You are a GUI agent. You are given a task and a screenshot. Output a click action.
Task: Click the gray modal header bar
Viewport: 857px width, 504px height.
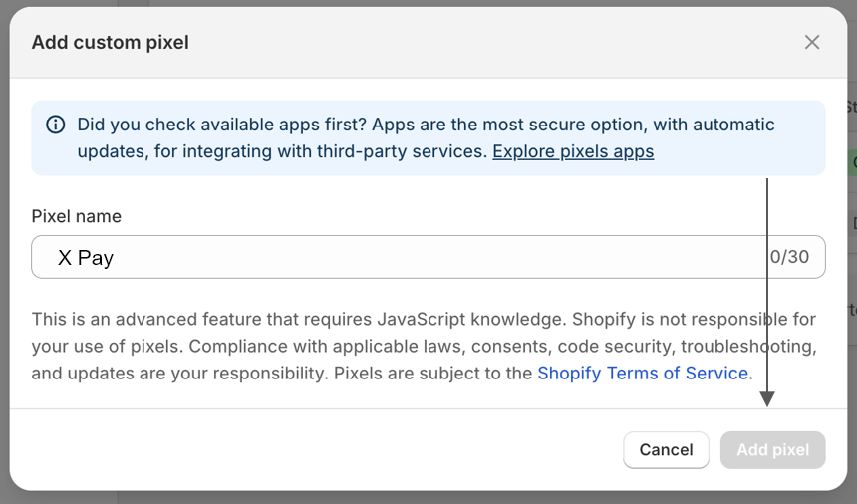point(428,42)
